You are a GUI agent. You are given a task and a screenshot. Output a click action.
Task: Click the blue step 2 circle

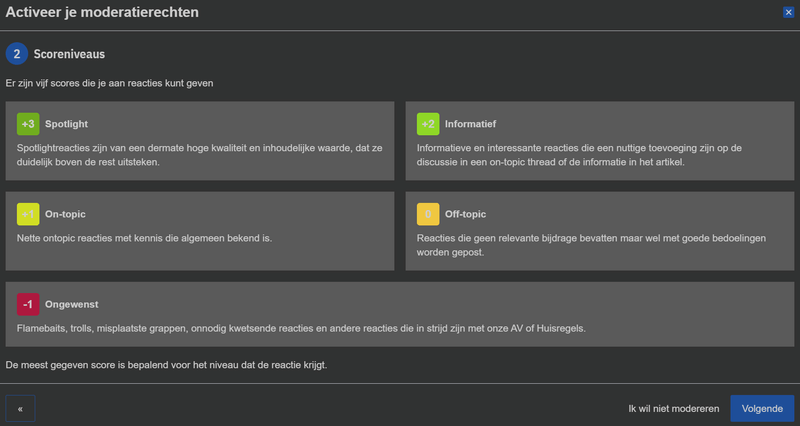point(17,54)
